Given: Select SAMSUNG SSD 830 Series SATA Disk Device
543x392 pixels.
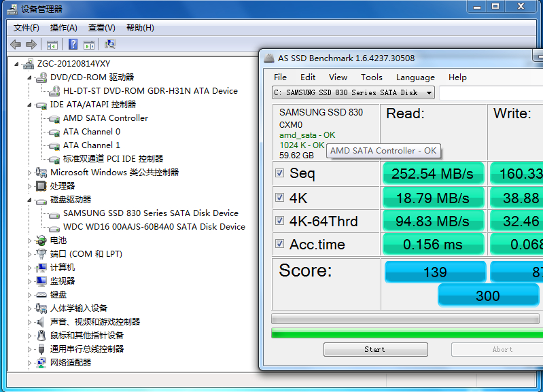Looking at the screenshot, I should (x=151, y=213).
